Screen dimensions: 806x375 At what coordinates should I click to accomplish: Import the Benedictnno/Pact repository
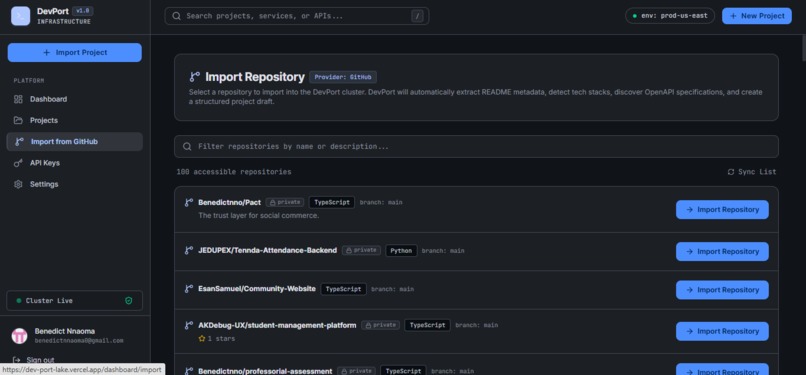(722, 210)
